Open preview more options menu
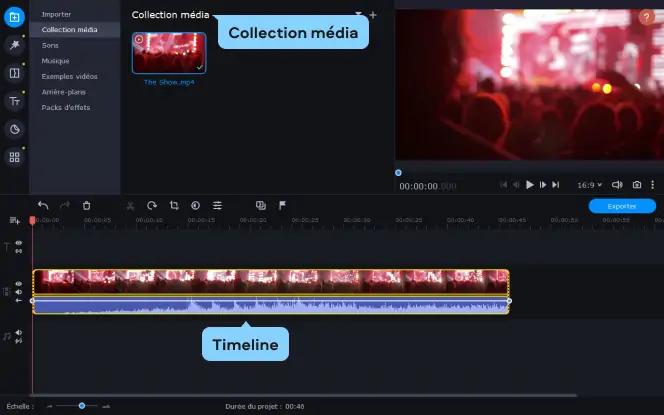This screenshot has height=415, width=664. (653, 185)
